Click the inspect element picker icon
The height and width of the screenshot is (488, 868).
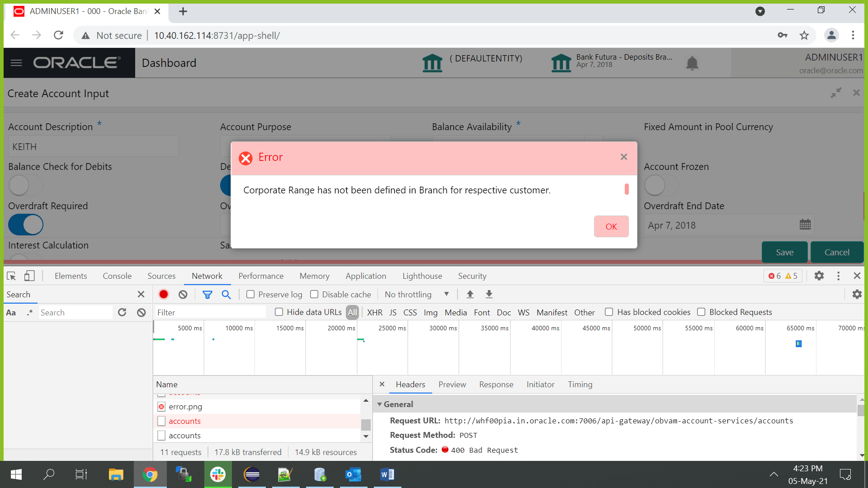(12, 276)
